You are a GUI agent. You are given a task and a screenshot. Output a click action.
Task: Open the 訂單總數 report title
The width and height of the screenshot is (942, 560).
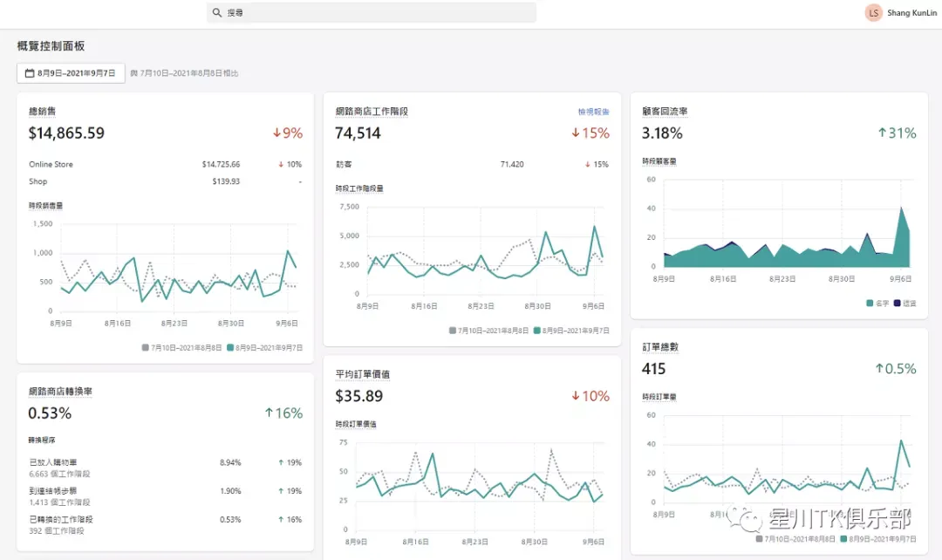point(659,346)
